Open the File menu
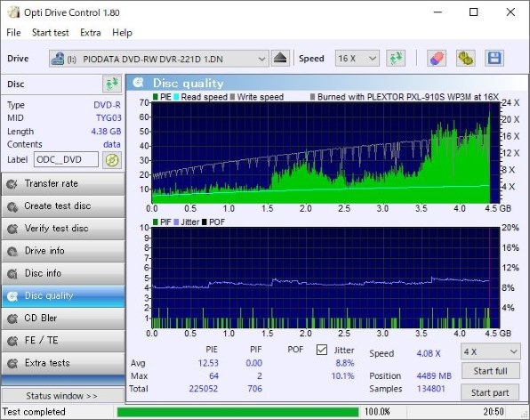Image resolution: width=530 pixels, height=420 pixels. (x=13, y=32)
